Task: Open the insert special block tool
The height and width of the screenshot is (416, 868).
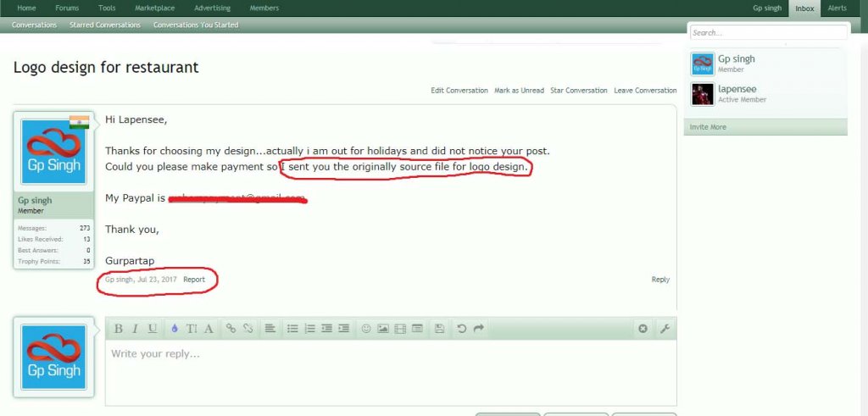Action: point(417,329)
